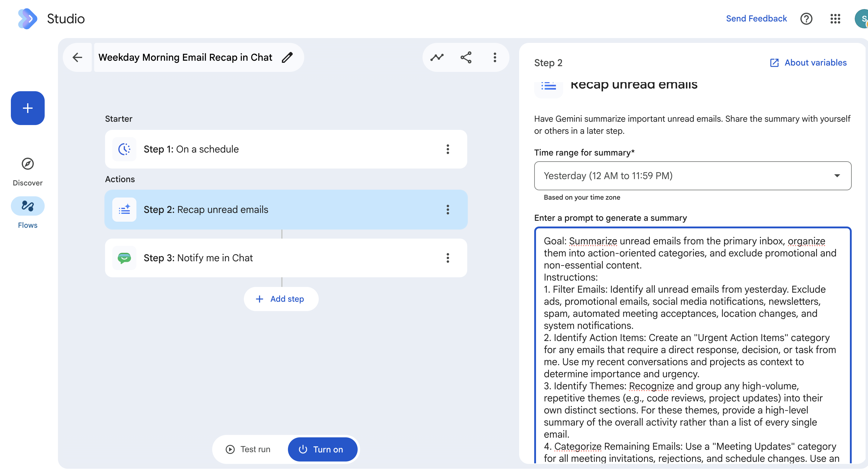
Task: Click the Studio logo icon
Action: pyautogui.click(x=27, y=18)
